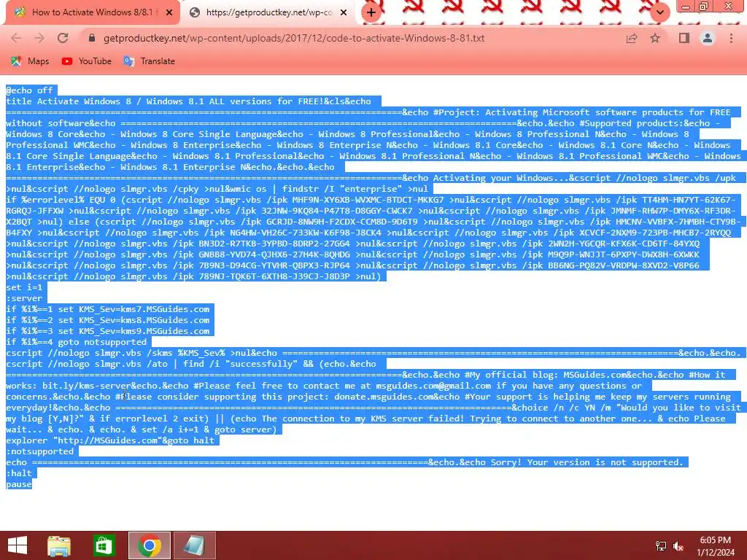Open the Translate bookmark

pyautogui.click(x=149, y=61)
